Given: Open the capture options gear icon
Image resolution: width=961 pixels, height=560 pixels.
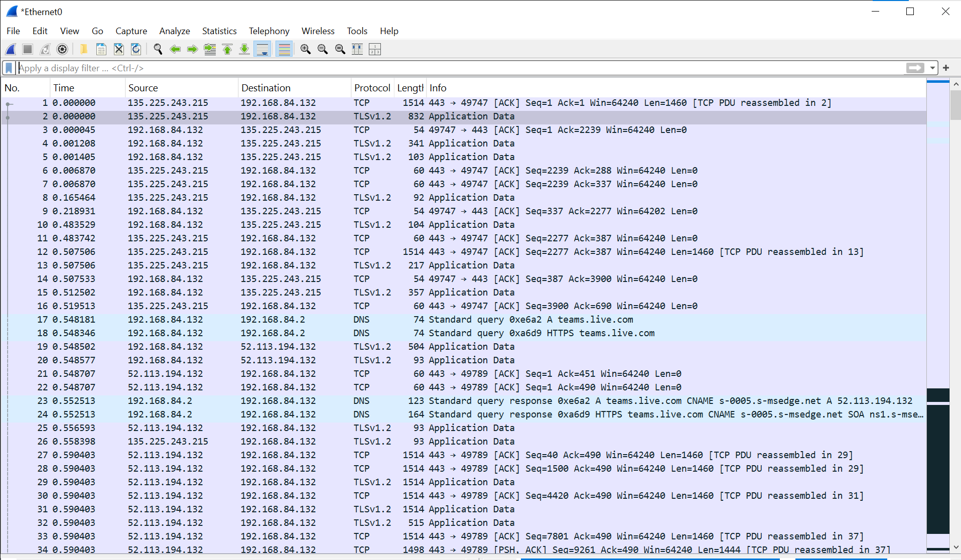Looking at the screenshot, I should tap(62, 49).
